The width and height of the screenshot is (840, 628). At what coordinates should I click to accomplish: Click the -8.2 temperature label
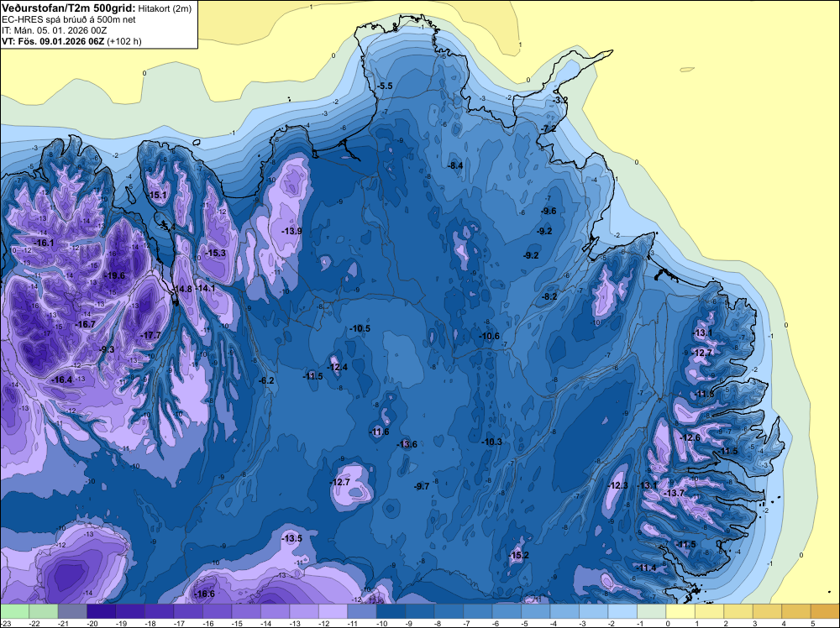tap(549, 296)
